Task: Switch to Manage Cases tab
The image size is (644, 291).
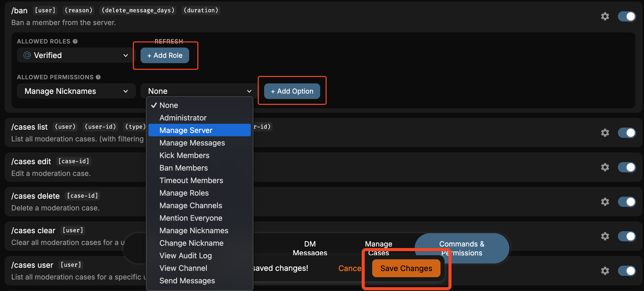Action: (379, 248)
